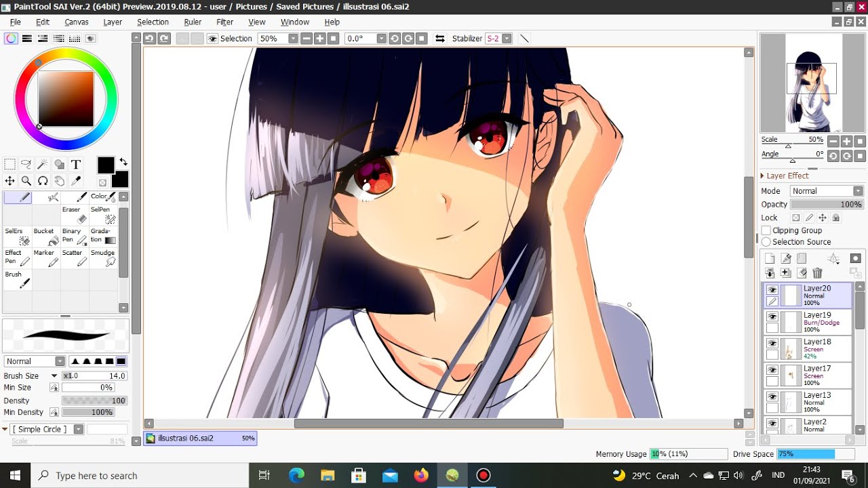
Task: Open the Canvas menu
Action: [x=77, y=22]
